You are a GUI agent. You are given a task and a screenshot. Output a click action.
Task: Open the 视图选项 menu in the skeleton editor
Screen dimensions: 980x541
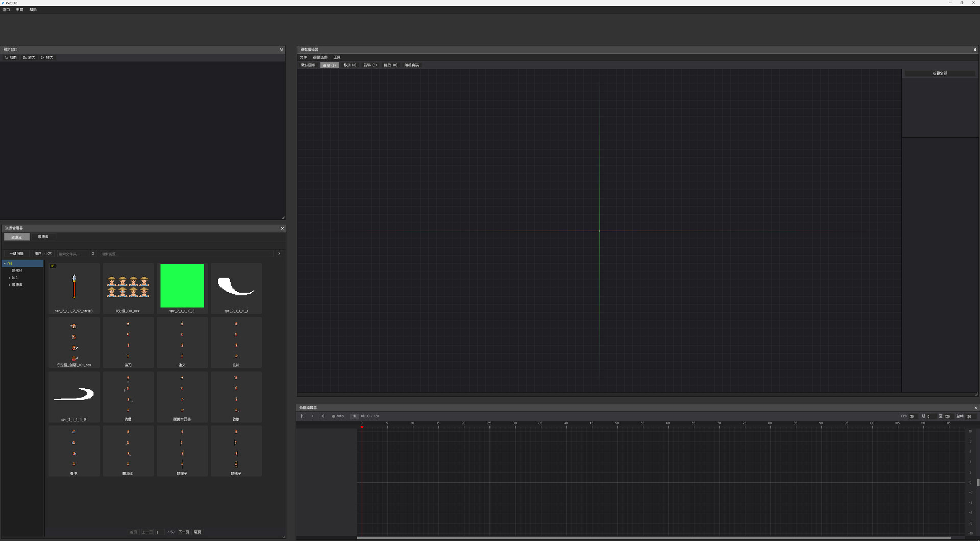click(x=320, y=57)
